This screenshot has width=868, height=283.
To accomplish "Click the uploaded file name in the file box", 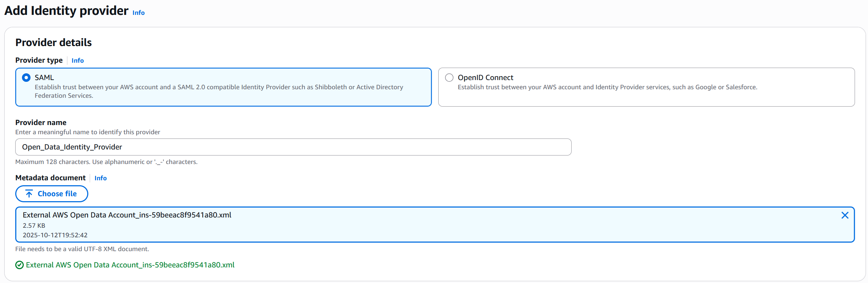I will click(127, 215).
